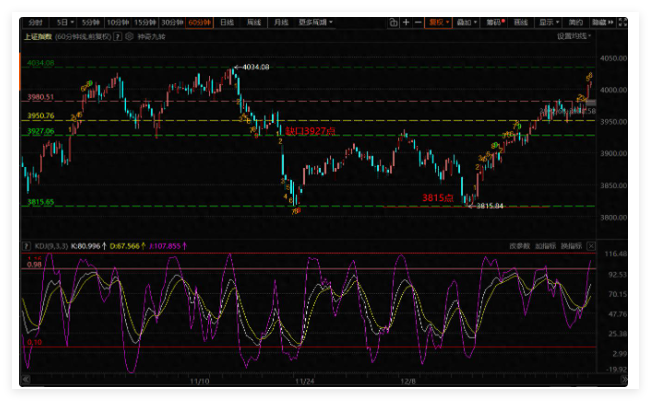
Task: Select the 周线 period tab
Action: tap(254, 21)
